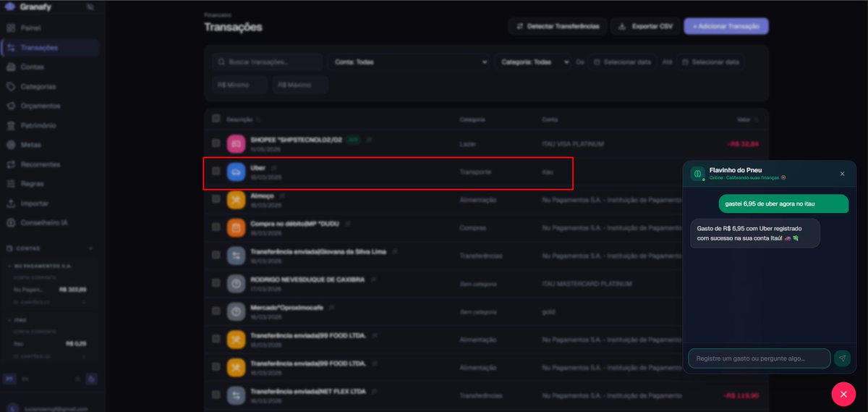Viewport: 868px width, 412px height.
Task: Send the chat message with paper-plane icon
Action: 842,358
